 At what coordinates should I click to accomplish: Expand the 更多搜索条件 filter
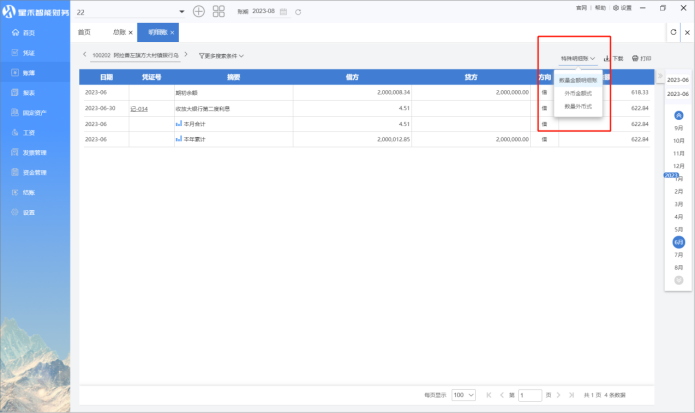[221, 55]
